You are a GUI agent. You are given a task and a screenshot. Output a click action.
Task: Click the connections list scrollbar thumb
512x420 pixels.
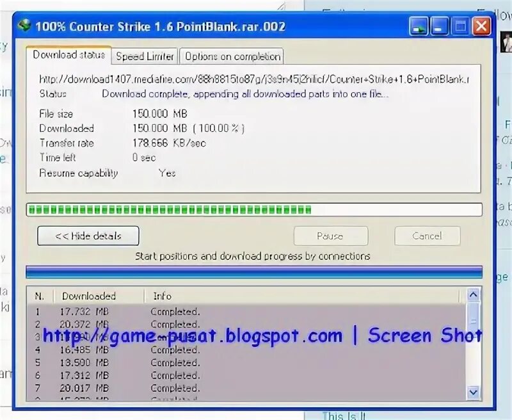[x=474, y=321]
